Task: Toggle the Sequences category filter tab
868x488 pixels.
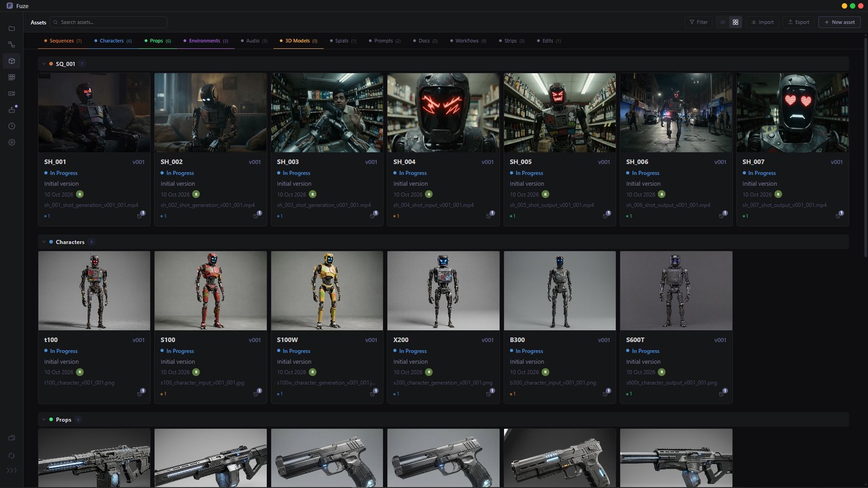Action: point(63,41)
